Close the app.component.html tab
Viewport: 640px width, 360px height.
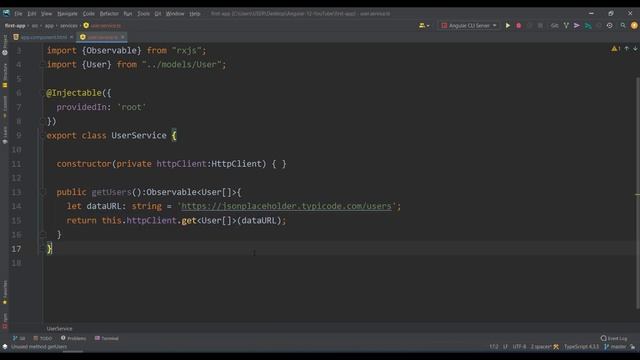point(71,37)
